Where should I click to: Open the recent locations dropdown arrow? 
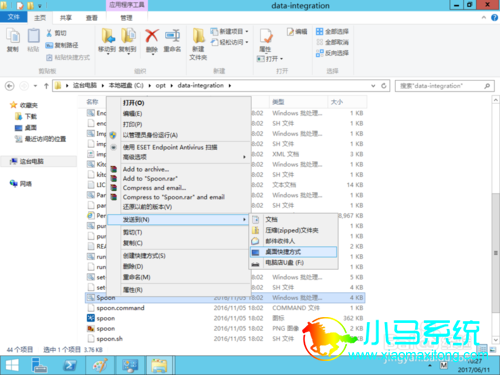(x=35, y=86)
